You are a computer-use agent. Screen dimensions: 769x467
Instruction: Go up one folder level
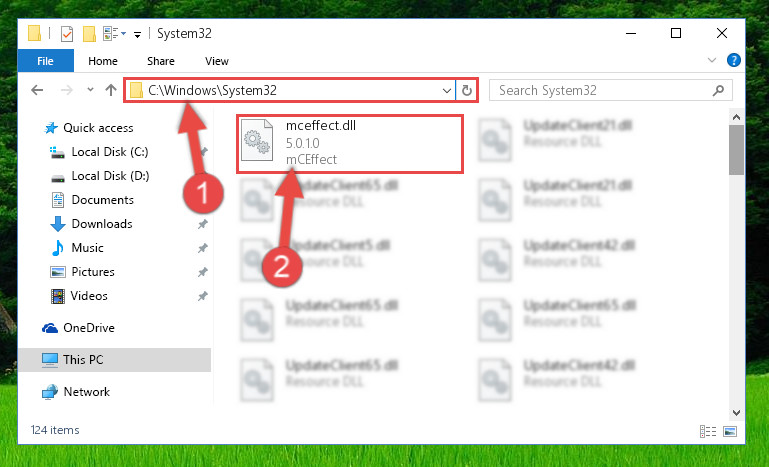[111, 90]
